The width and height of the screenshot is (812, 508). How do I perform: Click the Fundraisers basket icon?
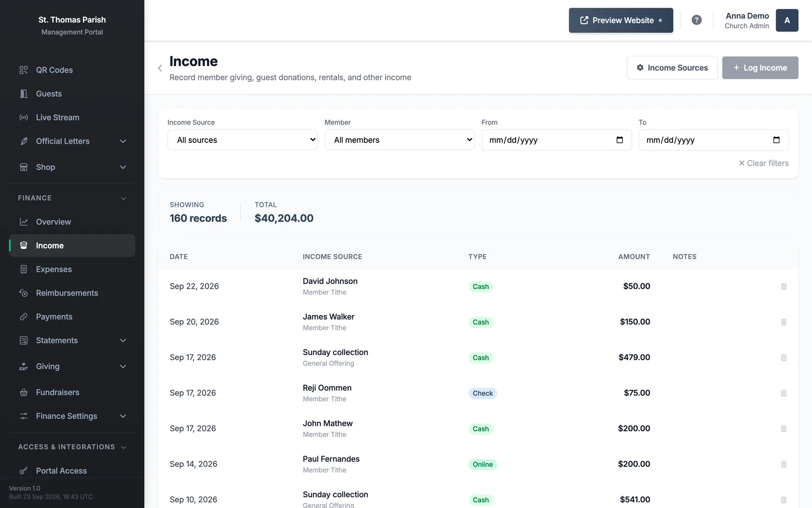pos(24,392)
